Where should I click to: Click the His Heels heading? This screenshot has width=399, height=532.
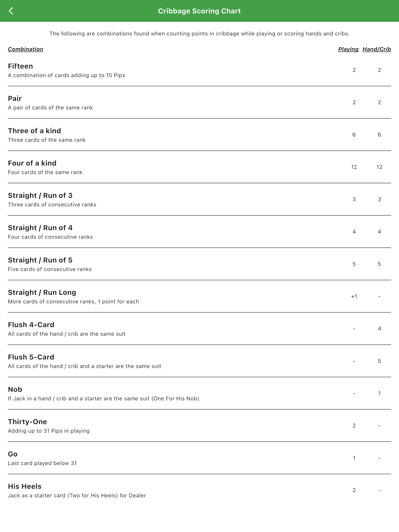pyautogui.click(x=25, y=486)
